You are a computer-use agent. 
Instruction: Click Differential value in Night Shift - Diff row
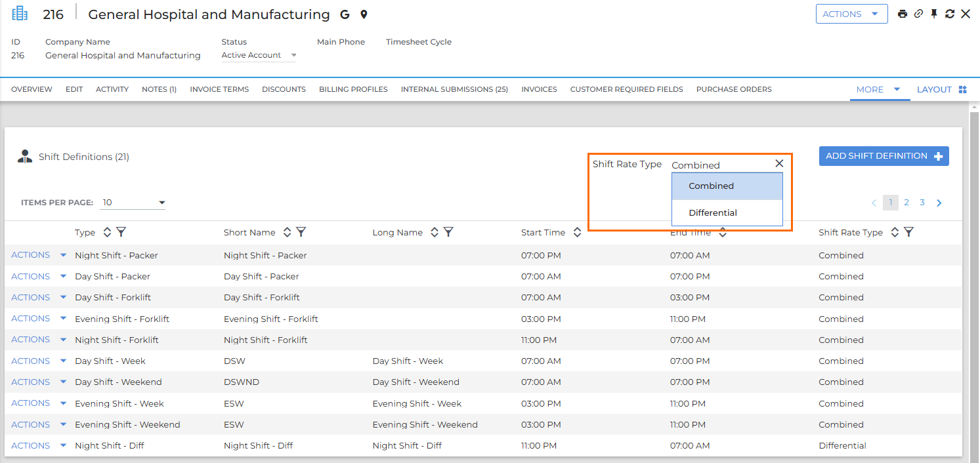[842, 445]
